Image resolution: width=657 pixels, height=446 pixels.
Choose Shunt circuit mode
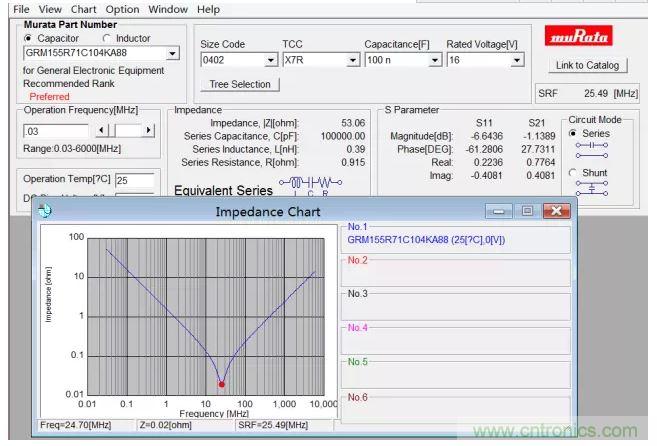tap(573, 173)
